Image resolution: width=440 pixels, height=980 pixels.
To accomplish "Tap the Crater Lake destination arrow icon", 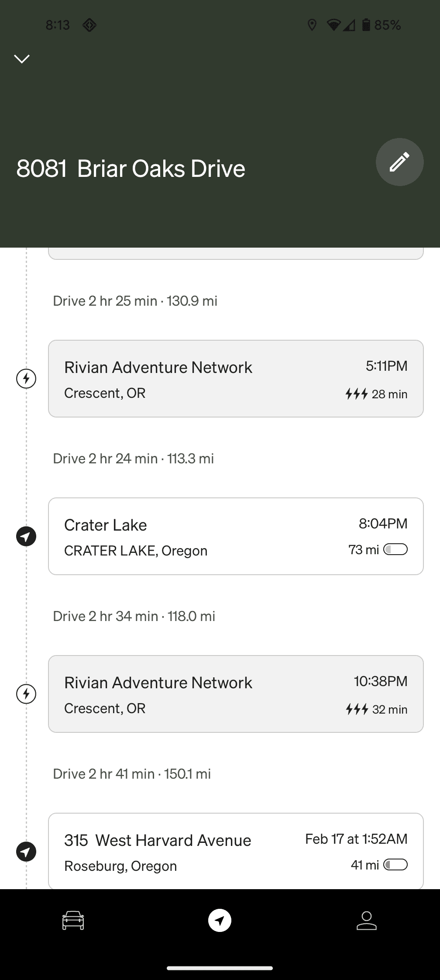I will click(26, 536).
